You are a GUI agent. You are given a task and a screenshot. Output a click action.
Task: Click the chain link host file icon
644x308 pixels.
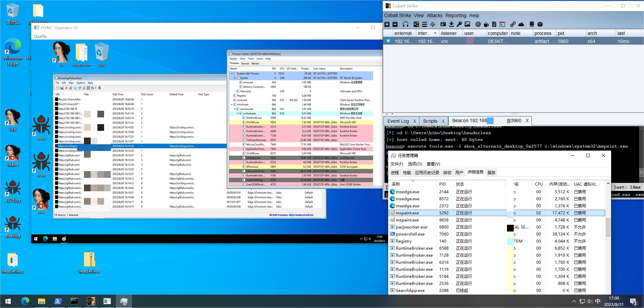coord(513,24)
